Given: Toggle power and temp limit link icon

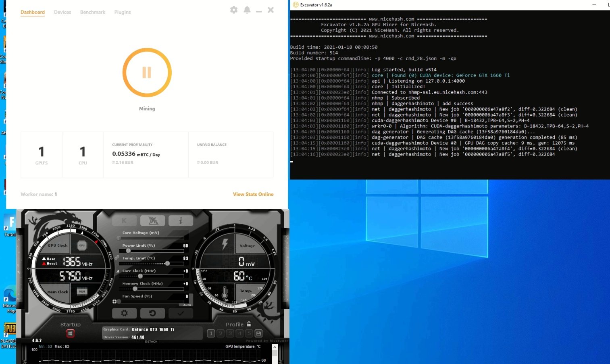Looking at the screenshot, I should [117, 257].
